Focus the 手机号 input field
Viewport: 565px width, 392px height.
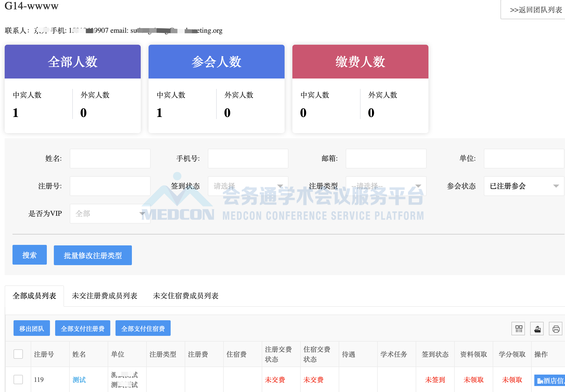(x=248, y=158)
